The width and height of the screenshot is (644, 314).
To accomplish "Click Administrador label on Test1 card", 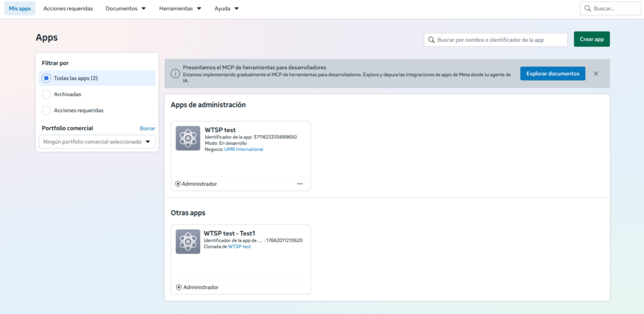I will 201,288.
